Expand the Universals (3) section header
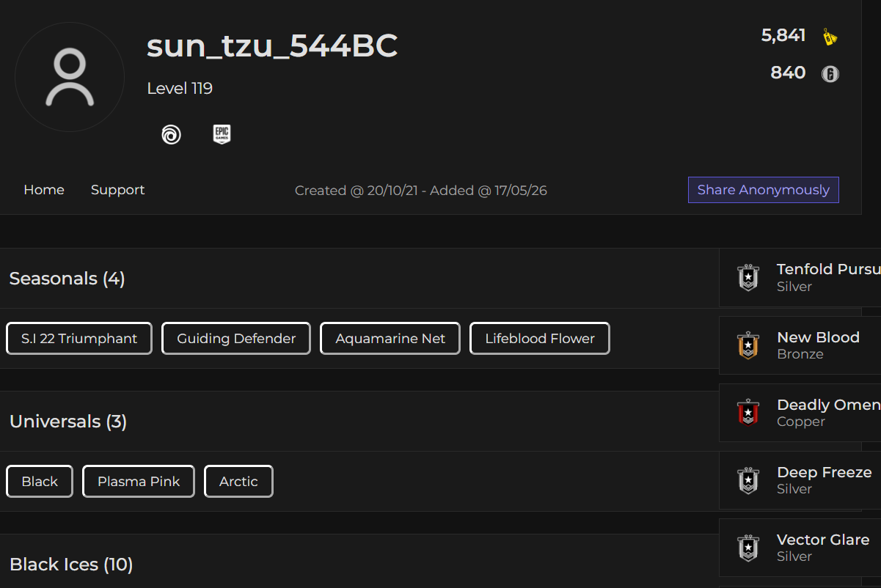Screen dimensions: 881x588 359,422
